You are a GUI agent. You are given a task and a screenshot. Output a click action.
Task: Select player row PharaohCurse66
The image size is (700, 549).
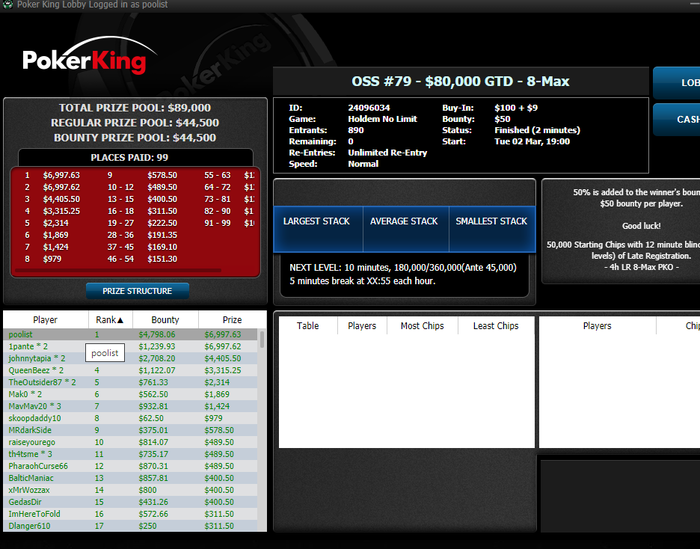130,466
